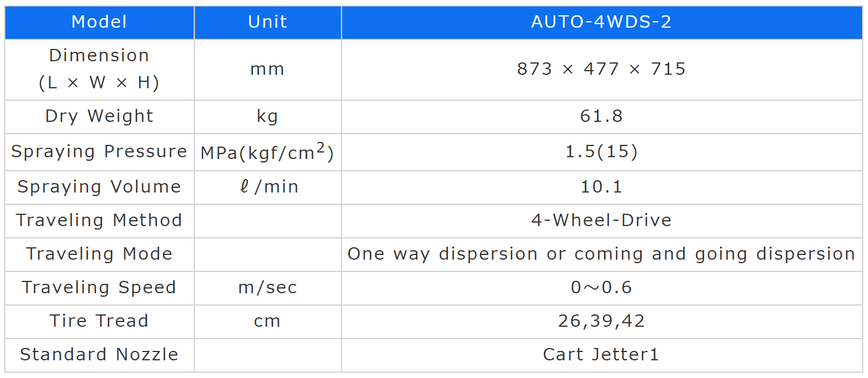
Task: Click the Standard Nozzle label
Action: [99, 354]
